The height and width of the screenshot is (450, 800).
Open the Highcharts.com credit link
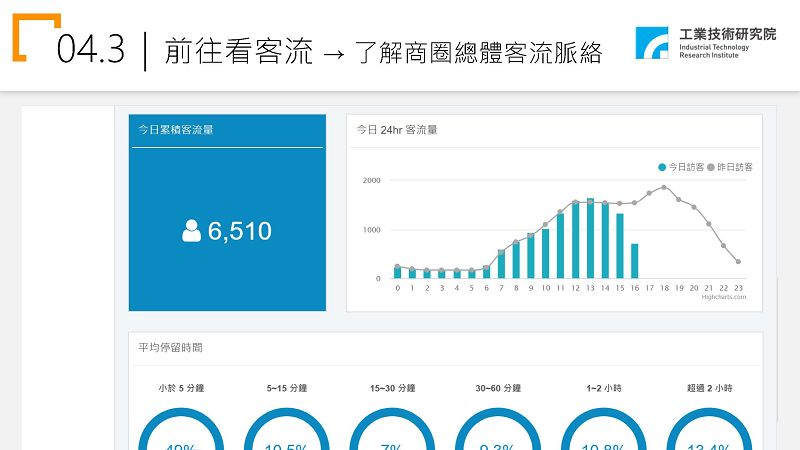click(723, 297)
